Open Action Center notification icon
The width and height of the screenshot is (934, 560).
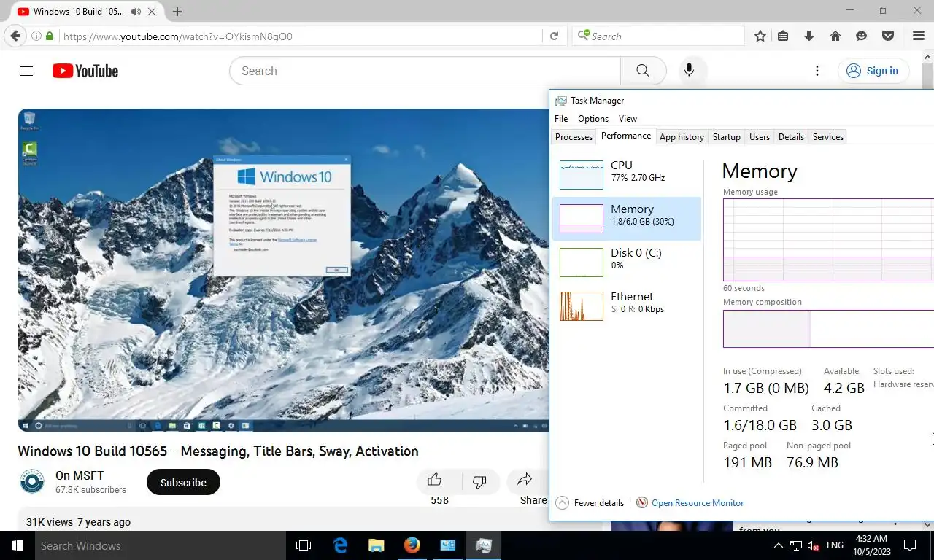point(910,545)
